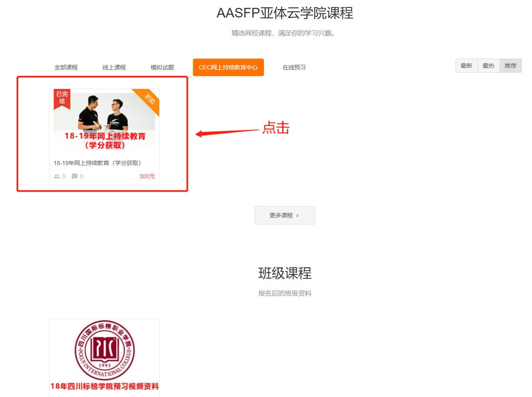Go to the 在线预习 tab
The width and height of the screenshot is (532, 397).
tap(294, 67)
